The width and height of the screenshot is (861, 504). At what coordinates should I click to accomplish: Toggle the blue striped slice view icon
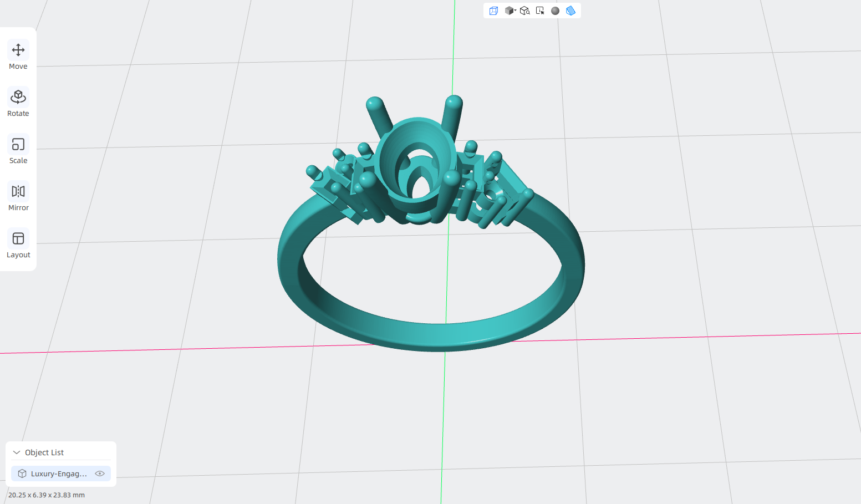pyautogui.click(x=570, y=11)
